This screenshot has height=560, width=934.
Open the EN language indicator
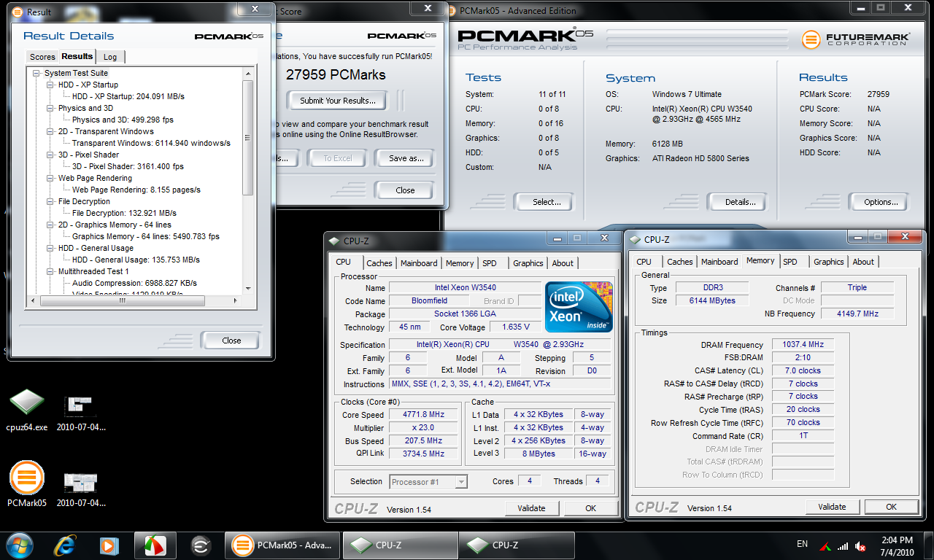click(x=802, y=544)
